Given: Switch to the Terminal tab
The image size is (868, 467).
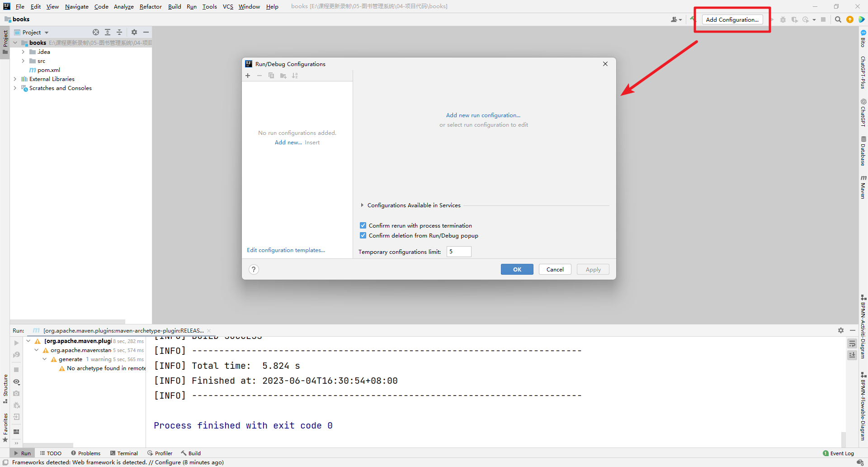Looking at the screenshot, I should click(x=124, y=453).
